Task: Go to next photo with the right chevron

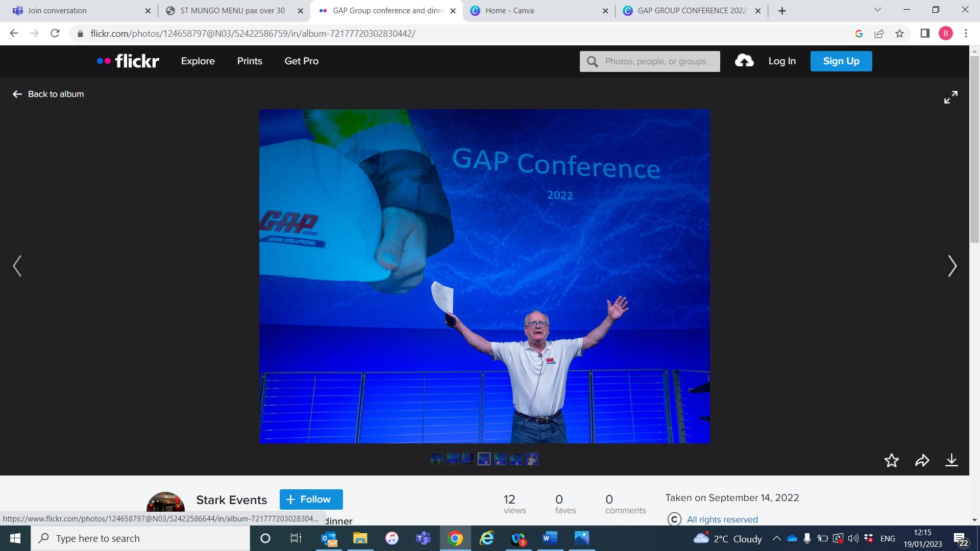Action: click(x=952, y=266)
